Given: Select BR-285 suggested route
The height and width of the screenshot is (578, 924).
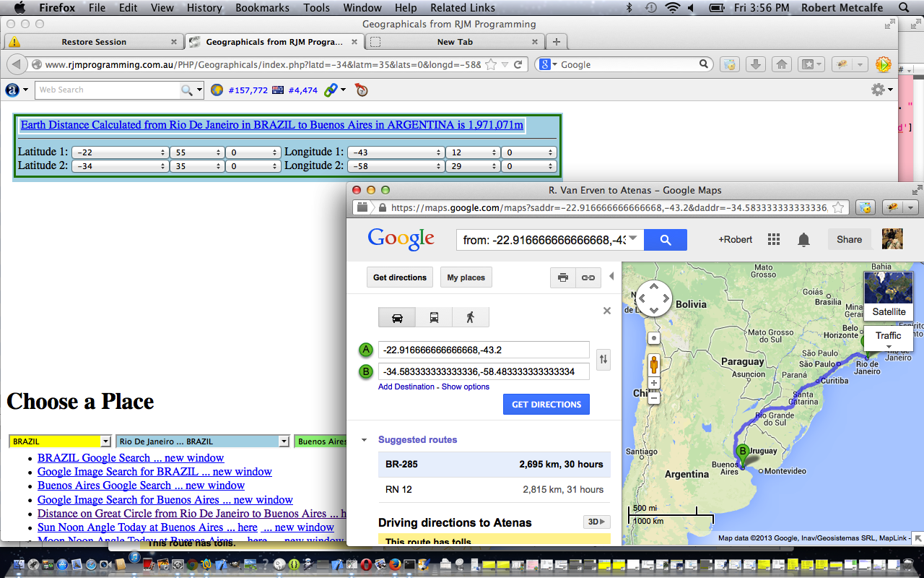Looking at the screenshot, I should click(x=494, y=465).
